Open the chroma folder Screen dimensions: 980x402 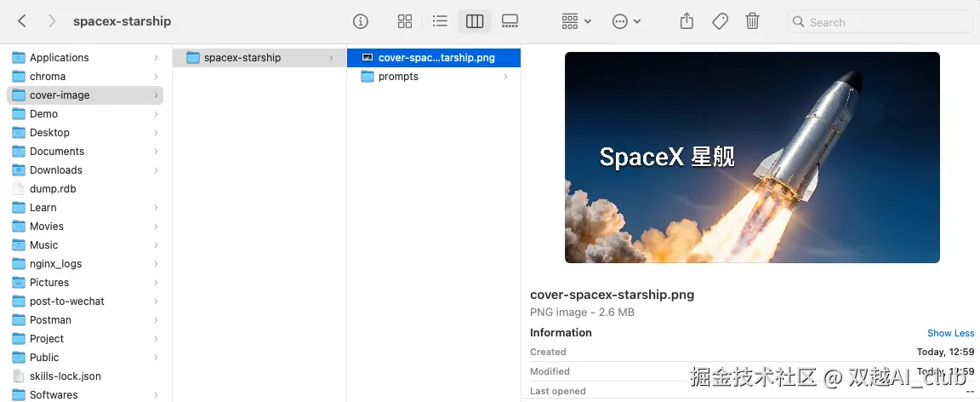85,77
